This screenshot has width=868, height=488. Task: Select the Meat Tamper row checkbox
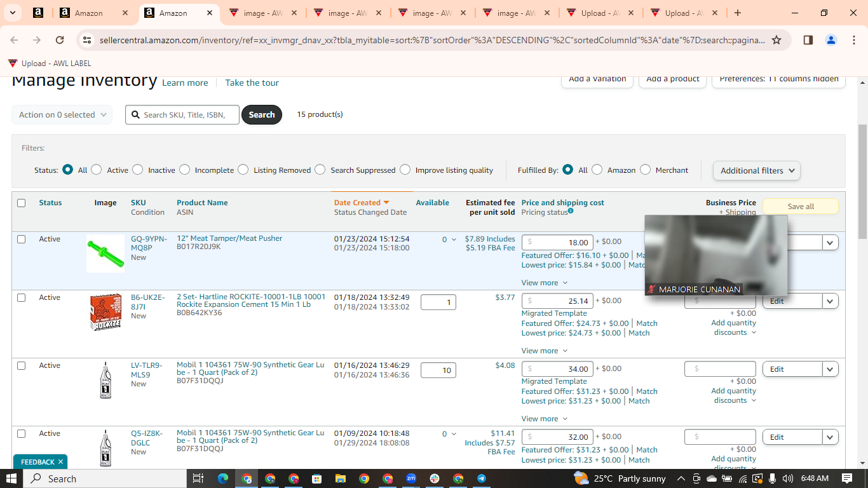[22, 239]
